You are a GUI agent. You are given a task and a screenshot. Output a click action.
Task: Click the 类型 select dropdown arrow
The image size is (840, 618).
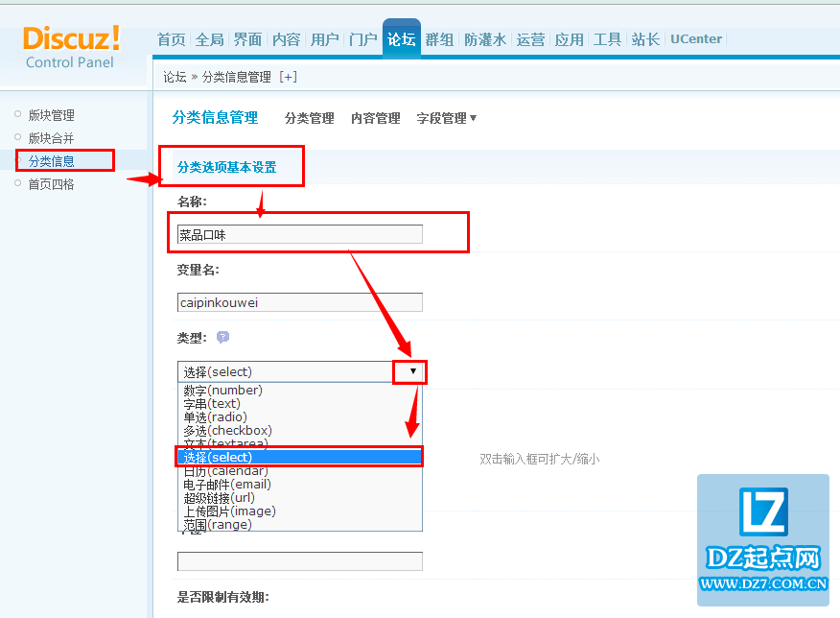[x=412, y=371]
